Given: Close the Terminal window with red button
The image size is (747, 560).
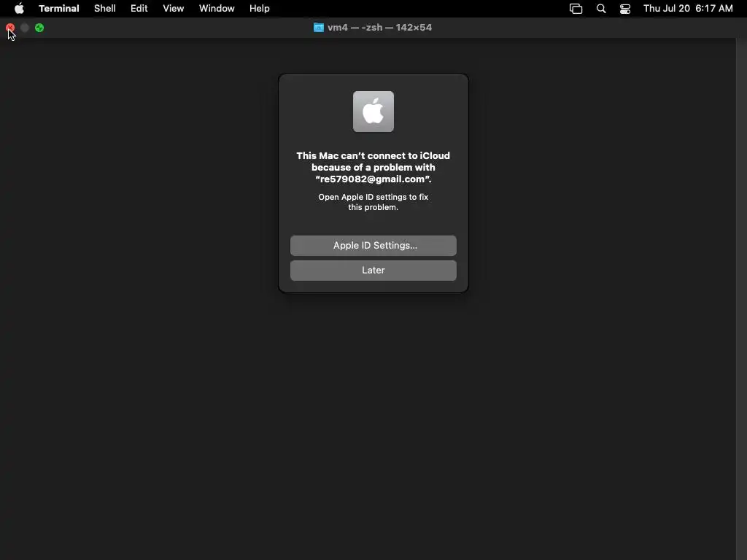Looking at the screenshot, I should click(10, 28).
